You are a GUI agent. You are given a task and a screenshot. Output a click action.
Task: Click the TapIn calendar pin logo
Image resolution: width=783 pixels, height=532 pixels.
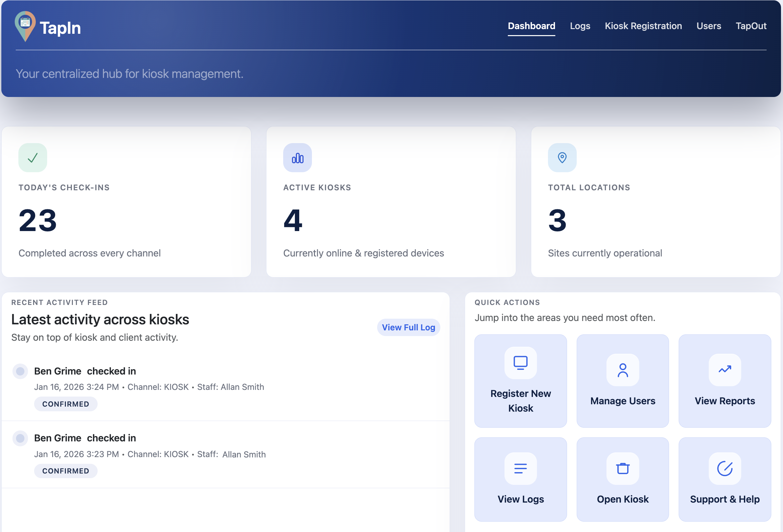[x=25, y=26]
